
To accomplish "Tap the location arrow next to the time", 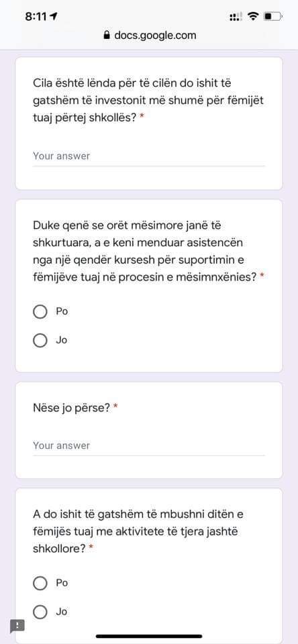I will pos(53,16).
